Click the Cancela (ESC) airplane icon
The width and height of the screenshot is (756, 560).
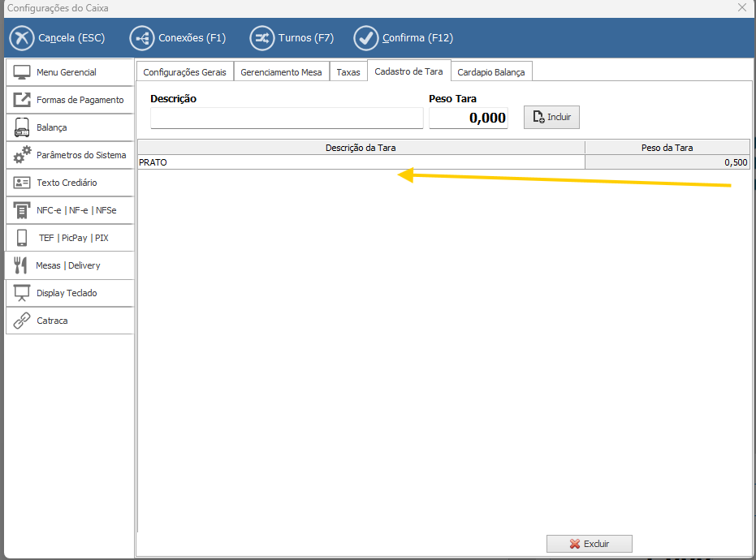(x=22, y=38)
